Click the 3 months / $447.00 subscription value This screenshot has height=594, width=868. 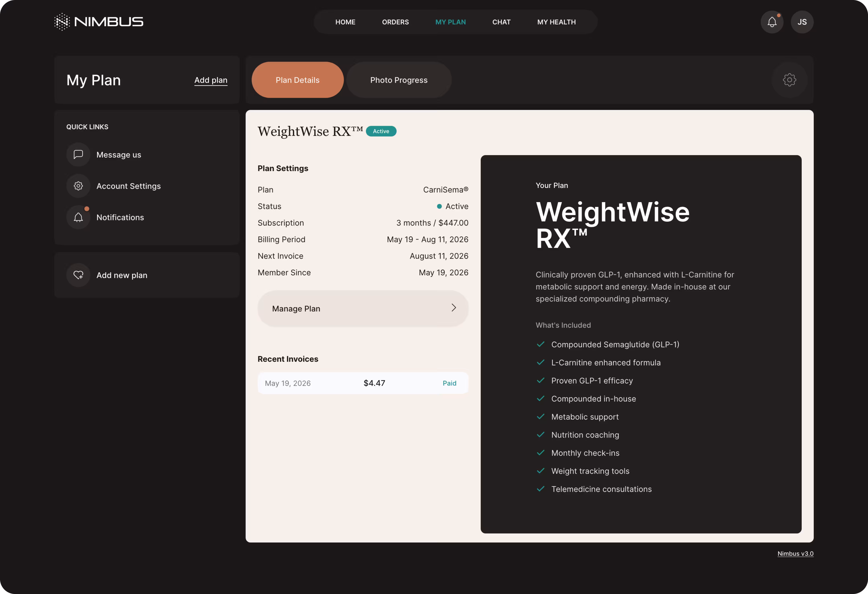pyautogui.click(x=432, y=223)
